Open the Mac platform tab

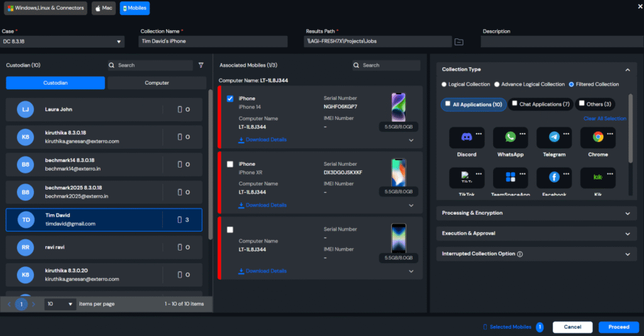[x=104, y=8]
